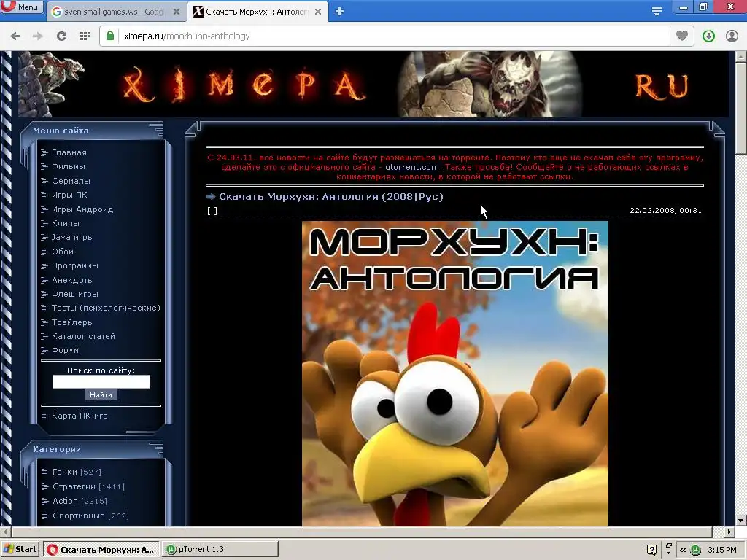The image size is (747, 560).
Task: Open the Сериалы menu link
Action: [71, 181]
